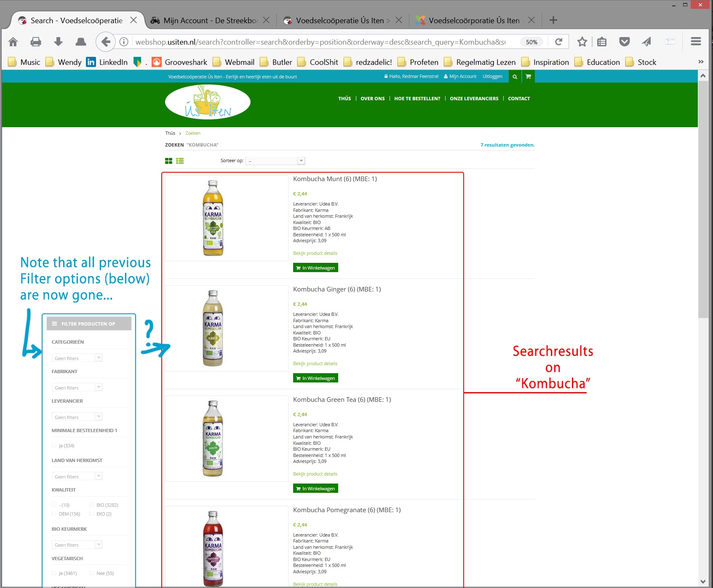Open the Inspiration bookmarks folder
This screenshot has width=713, height=588.
click(x=545, y=62)
